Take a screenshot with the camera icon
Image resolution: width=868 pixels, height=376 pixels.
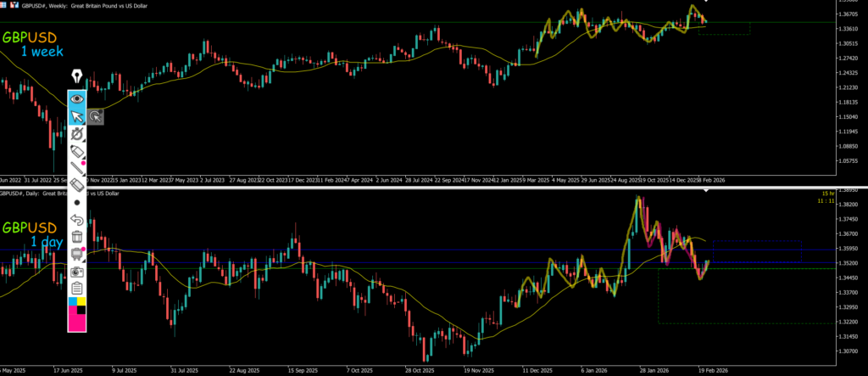77,271
